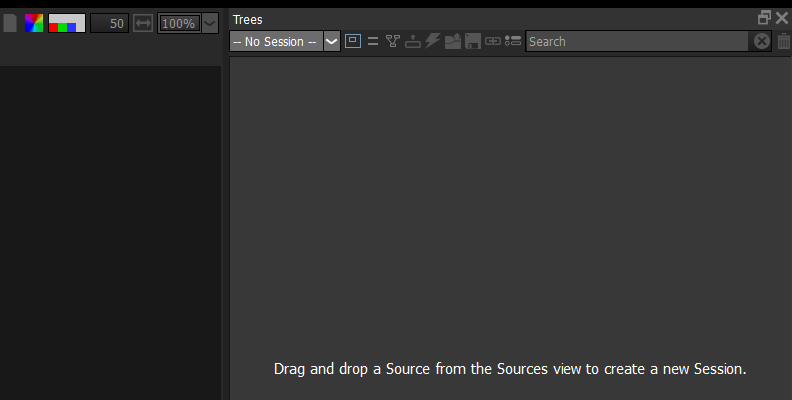Clear the search with the X button
Image resolution: width=792 pixels, height=400 pixels.
click(x=762, y=41)
